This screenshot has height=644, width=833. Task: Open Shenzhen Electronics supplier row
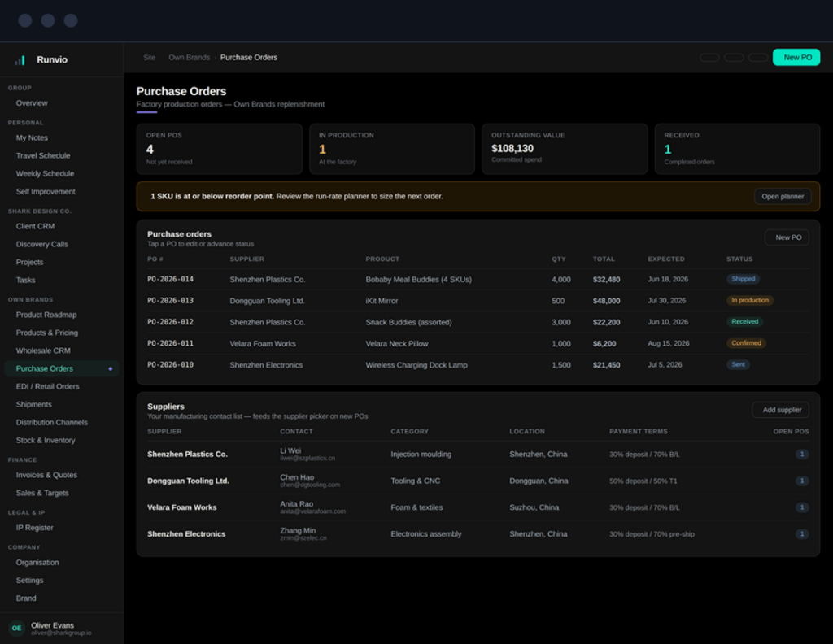(478, 534)
